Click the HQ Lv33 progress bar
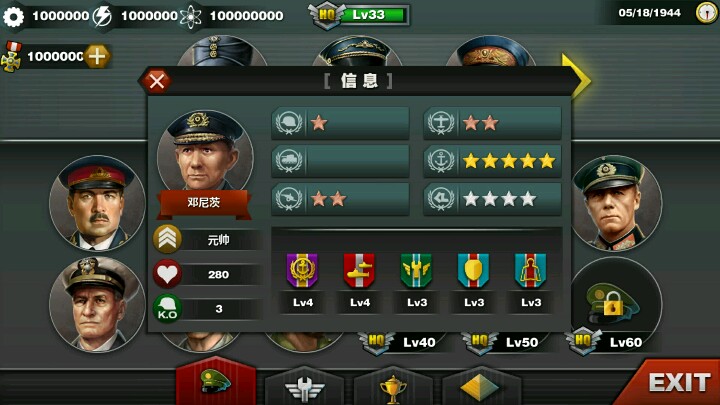The height and width of the screenshot is (405, 720). [374, 15]
